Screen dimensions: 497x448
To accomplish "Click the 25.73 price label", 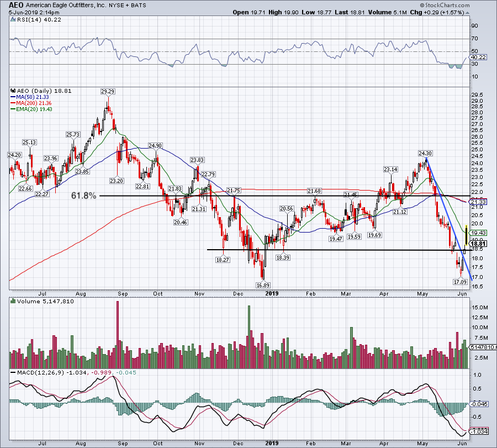I will tap(73, 134).
